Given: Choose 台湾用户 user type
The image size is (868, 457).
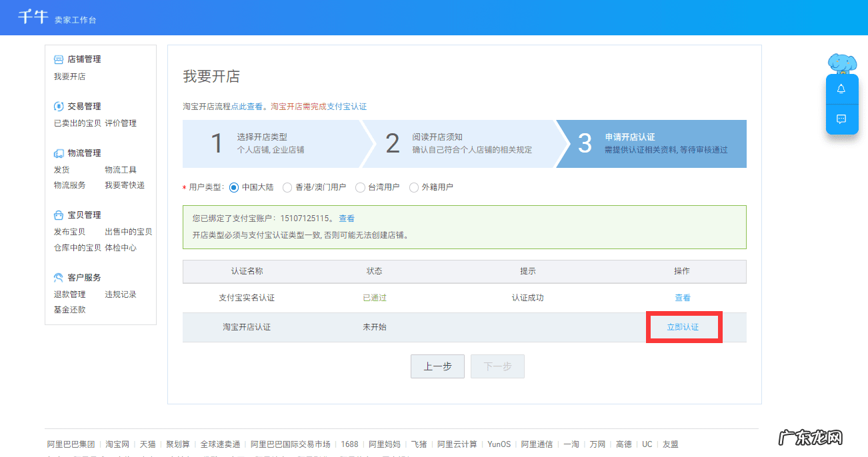Looking at the screenshot, I should point(360,187).
